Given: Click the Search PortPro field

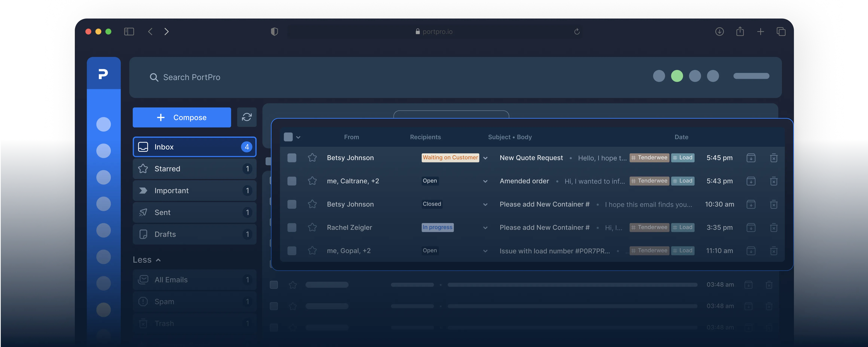Looking at the screenshot, I should pos(191,77).
